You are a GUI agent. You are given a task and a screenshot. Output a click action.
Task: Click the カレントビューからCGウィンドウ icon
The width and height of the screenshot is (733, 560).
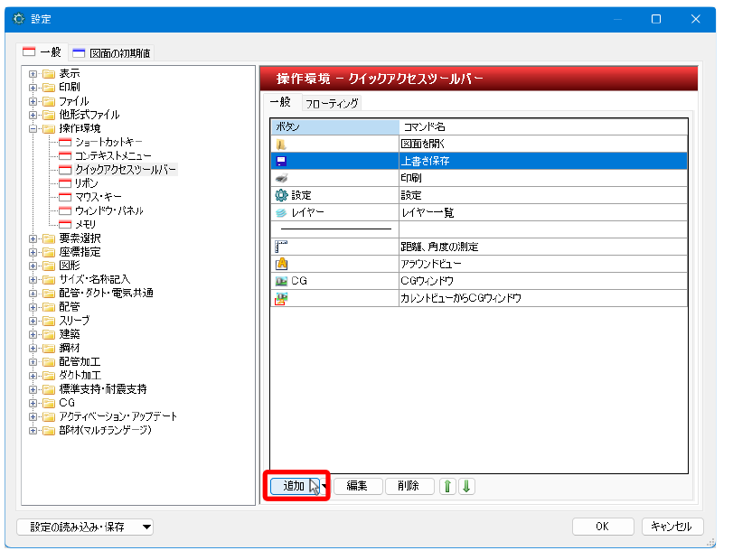coord(281,298)
